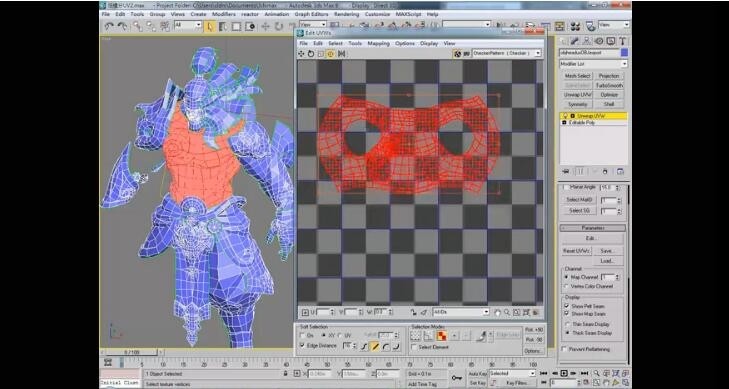Select the Select Object arrow tool
The width and height of the screenshot is (729, 389).
pos(209,26)
